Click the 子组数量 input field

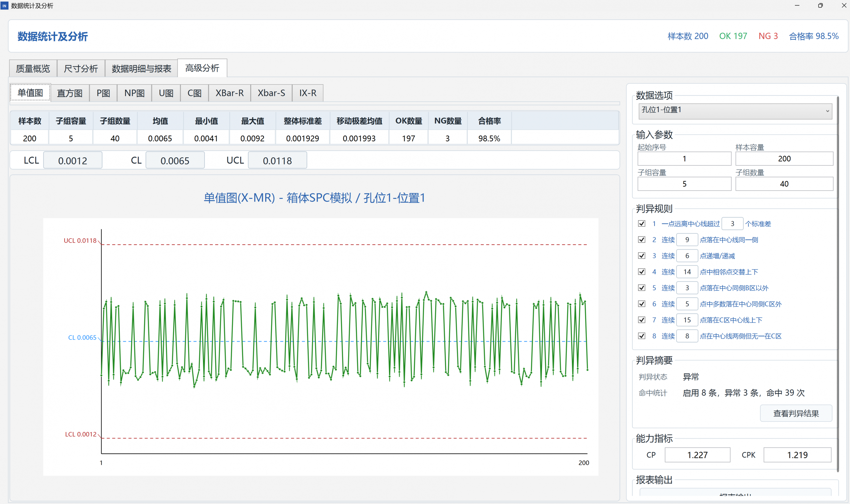point(784,184)
